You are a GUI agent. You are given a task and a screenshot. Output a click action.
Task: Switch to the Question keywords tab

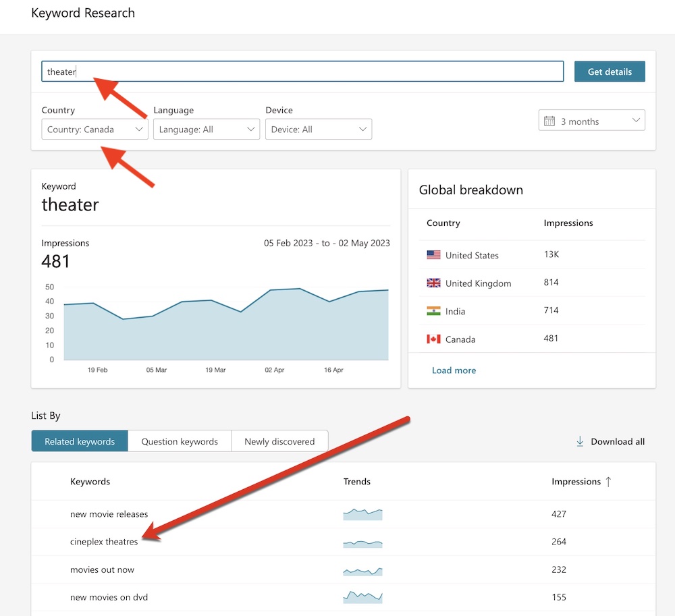point(180,441)
